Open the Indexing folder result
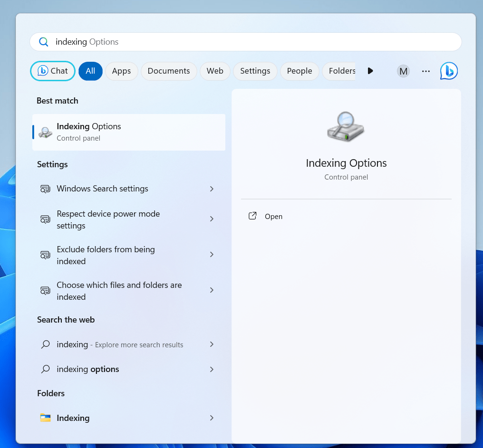This screenshot has height=448, width=483. (129, 418)
